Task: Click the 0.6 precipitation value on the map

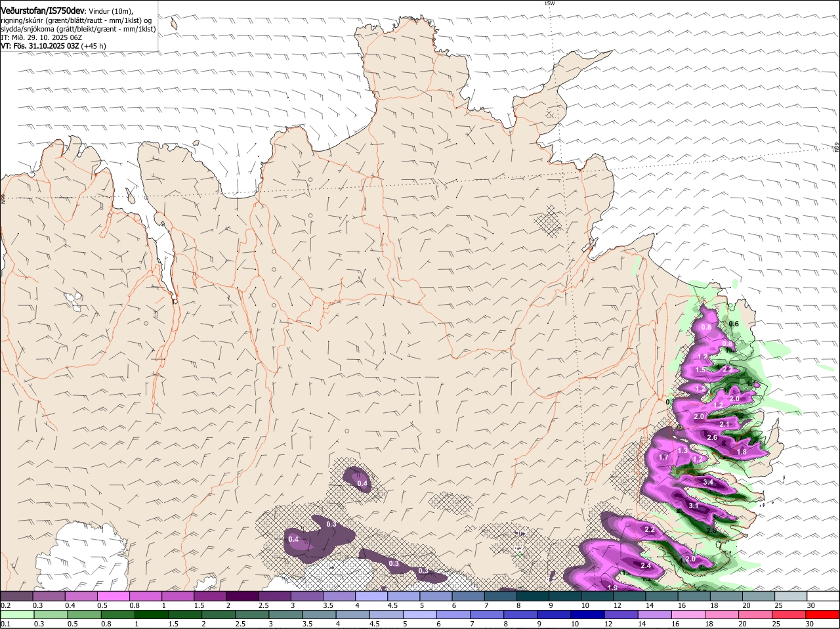Action: [734, 324]
